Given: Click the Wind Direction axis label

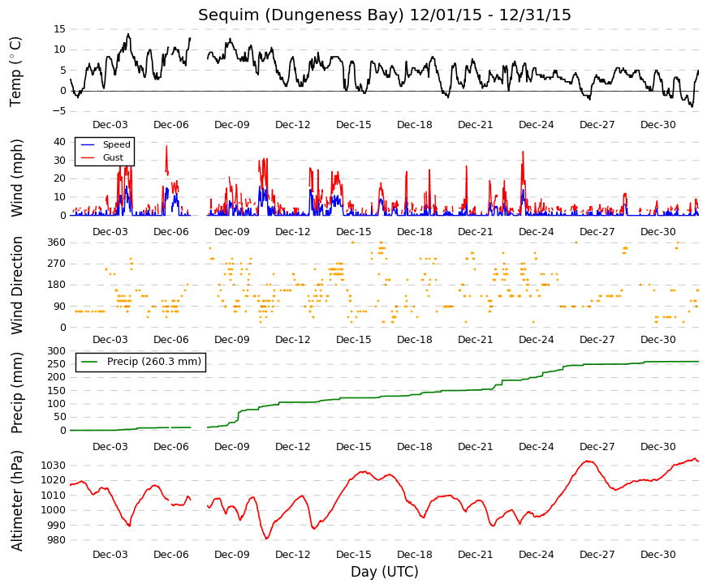Looking at the screenshot, I should 16,285.
